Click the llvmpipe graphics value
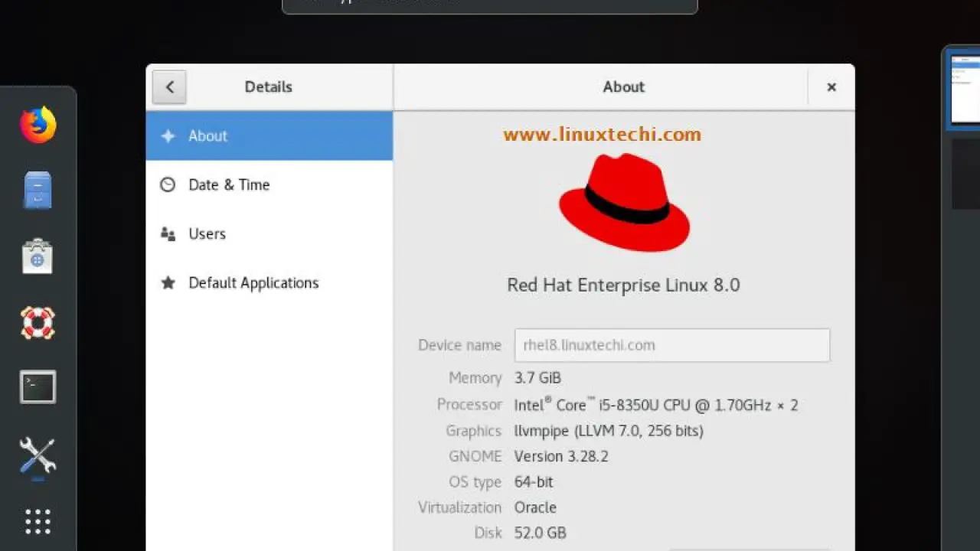This screenshot has width=980, height=551. [609, 431]
